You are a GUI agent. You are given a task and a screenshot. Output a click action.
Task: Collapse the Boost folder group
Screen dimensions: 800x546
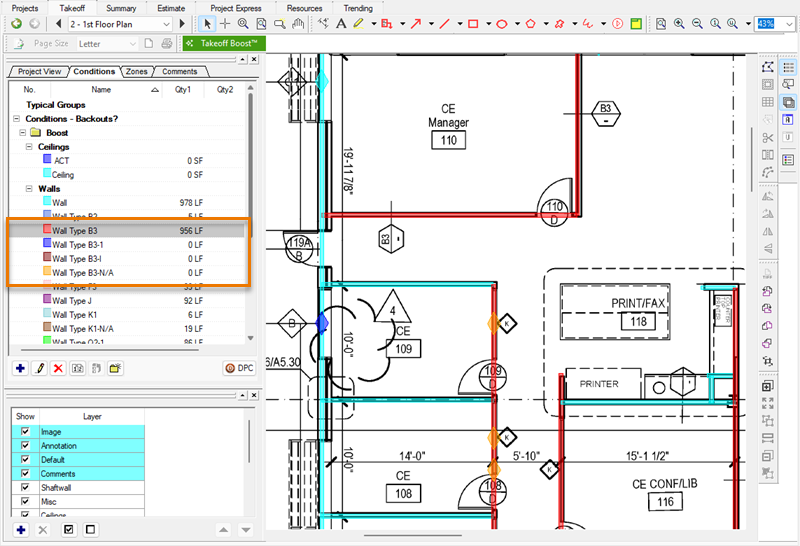click(22, 133)
